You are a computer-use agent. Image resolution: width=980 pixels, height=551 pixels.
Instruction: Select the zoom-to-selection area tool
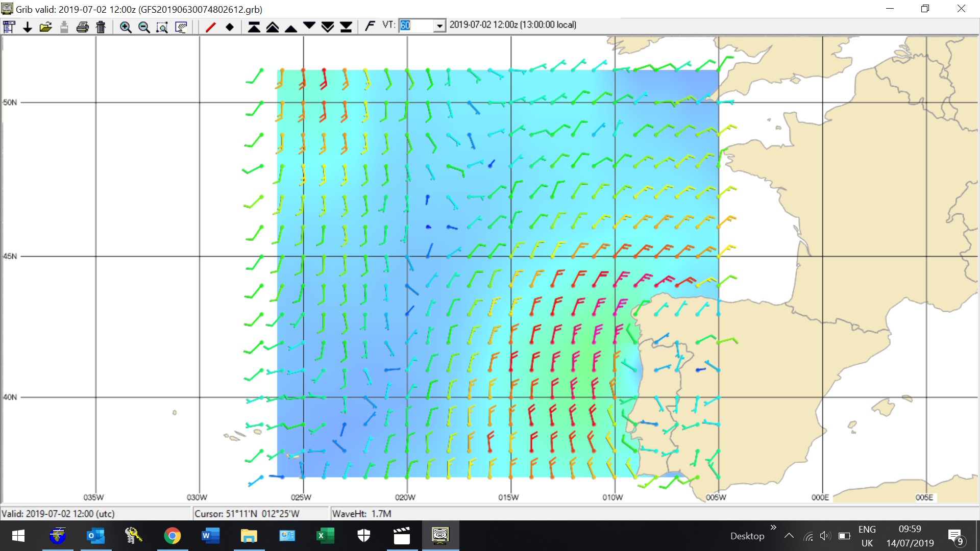(x=162, y=27)
